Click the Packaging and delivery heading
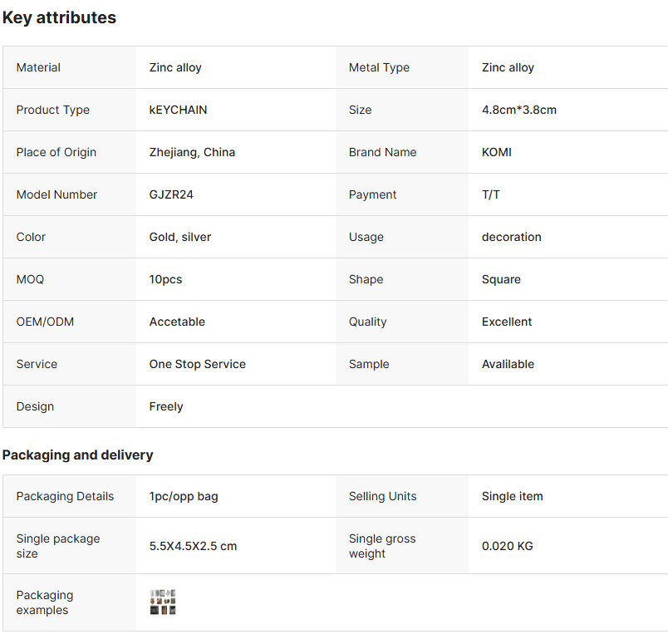Screen dimensions: 668x644 coord(77,455)
